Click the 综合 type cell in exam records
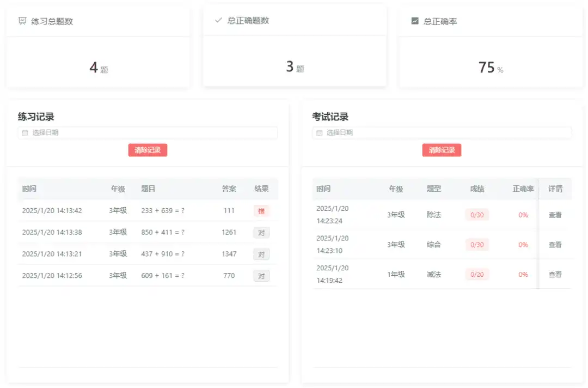 click(434, 245)
